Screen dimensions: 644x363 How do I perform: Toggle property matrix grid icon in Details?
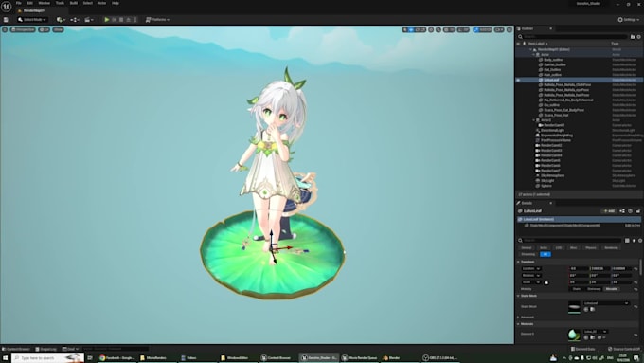[x=627, y=240]
